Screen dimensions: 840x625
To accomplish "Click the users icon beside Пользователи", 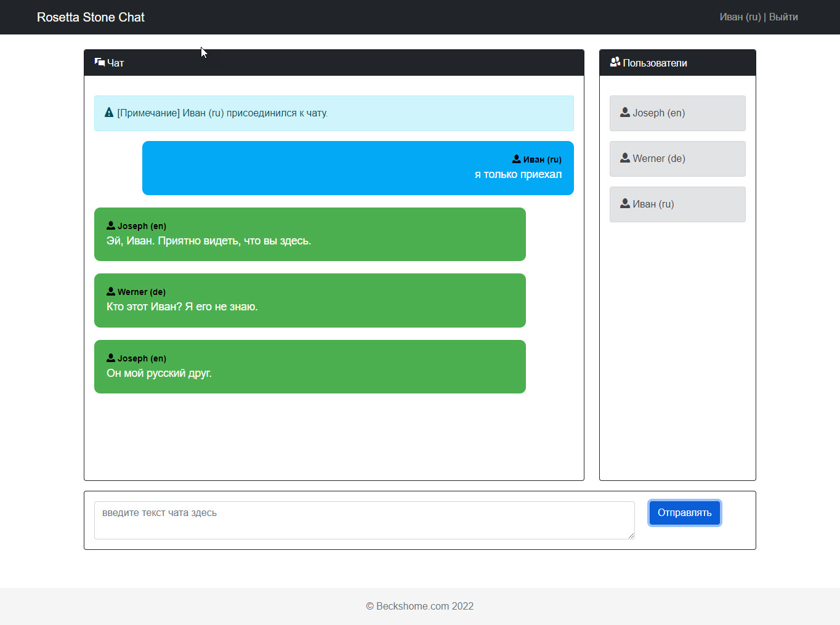I will pos(615,62).
